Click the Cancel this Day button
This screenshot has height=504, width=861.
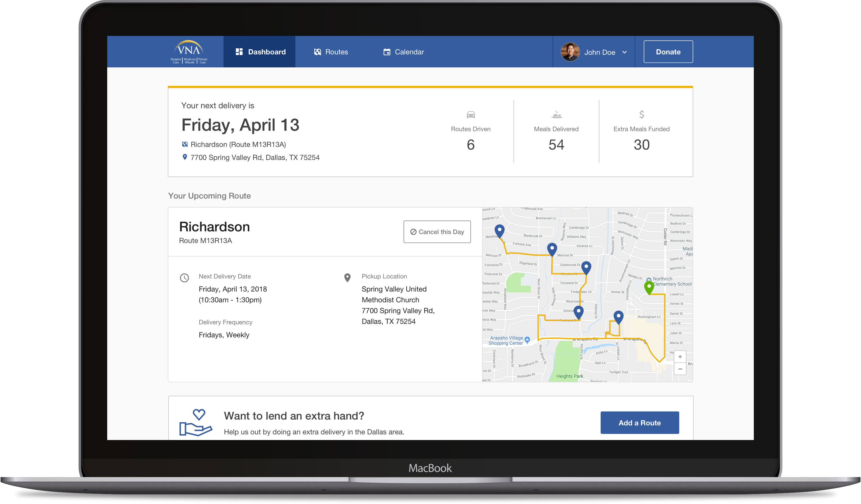437,232
